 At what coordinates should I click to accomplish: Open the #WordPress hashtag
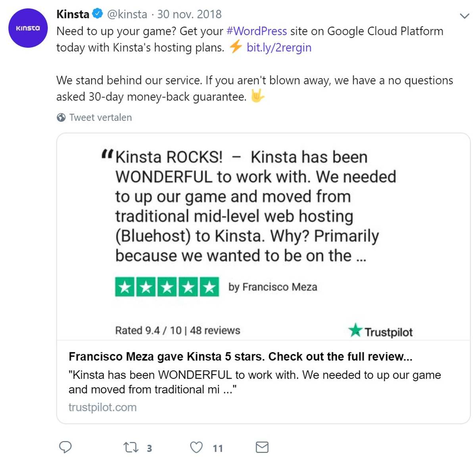(x=256, y=31)
